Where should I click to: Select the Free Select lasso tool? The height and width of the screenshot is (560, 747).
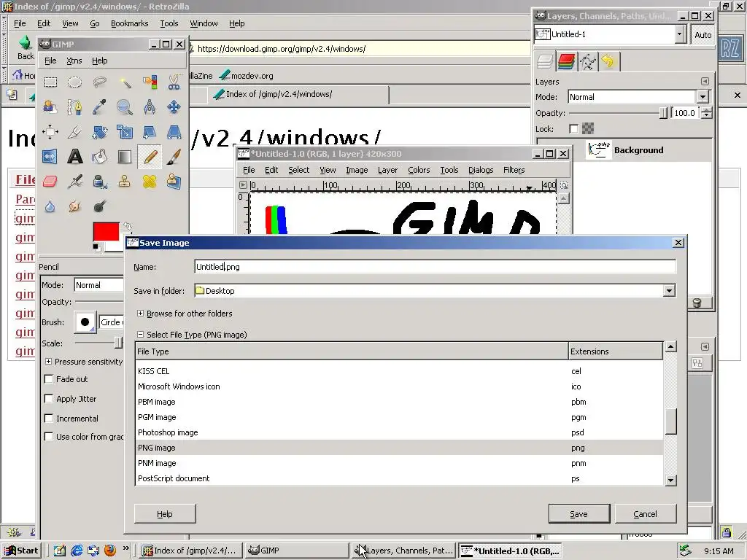99,82
